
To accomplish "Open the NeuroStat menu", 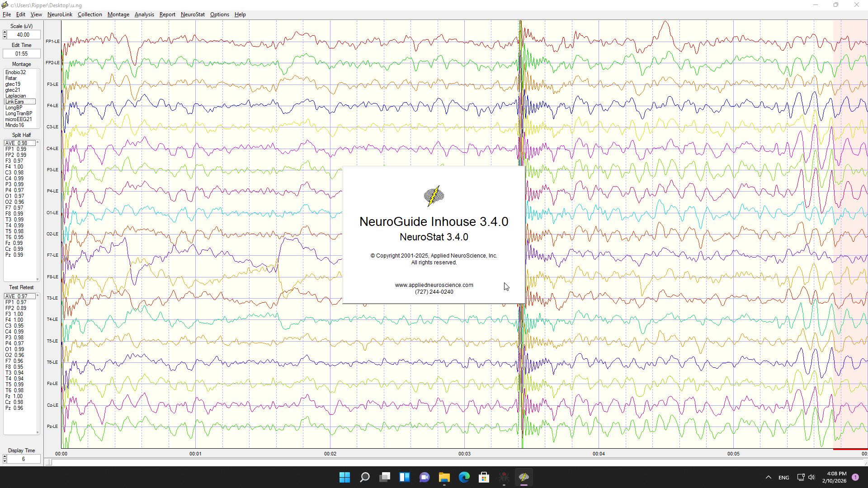I will (x=193, y=14).
